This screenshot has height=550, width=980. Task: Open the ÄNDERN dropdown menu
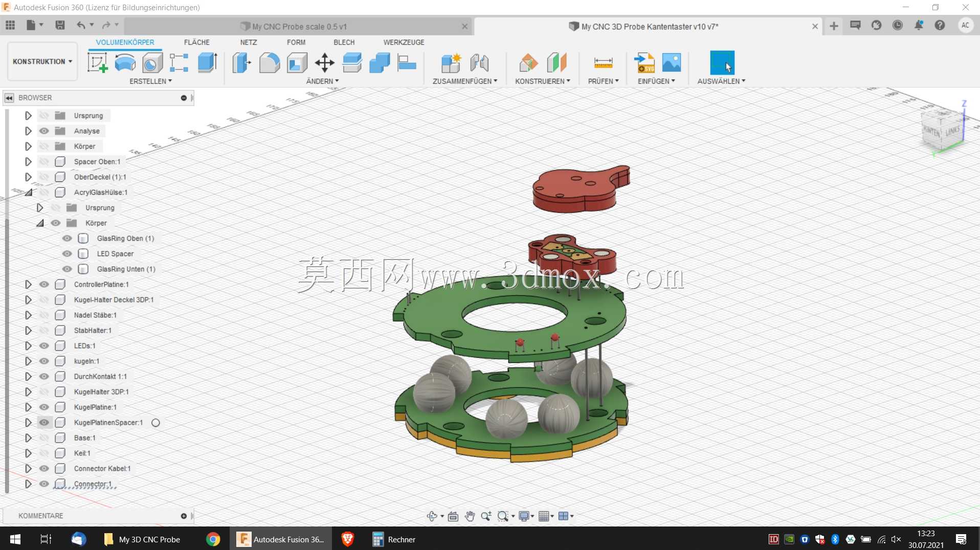(322, 81)
